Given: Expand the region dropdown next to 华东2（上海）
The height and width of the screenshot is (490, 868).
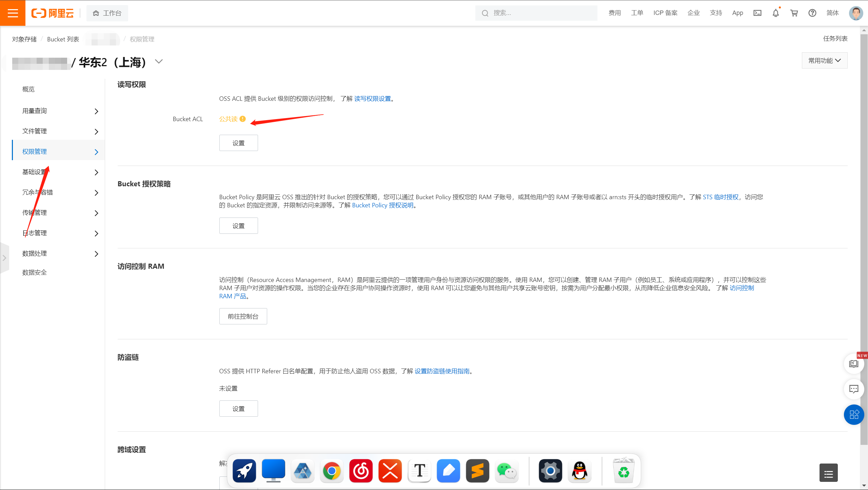Looking at the screenshot, I should point(159,61).
